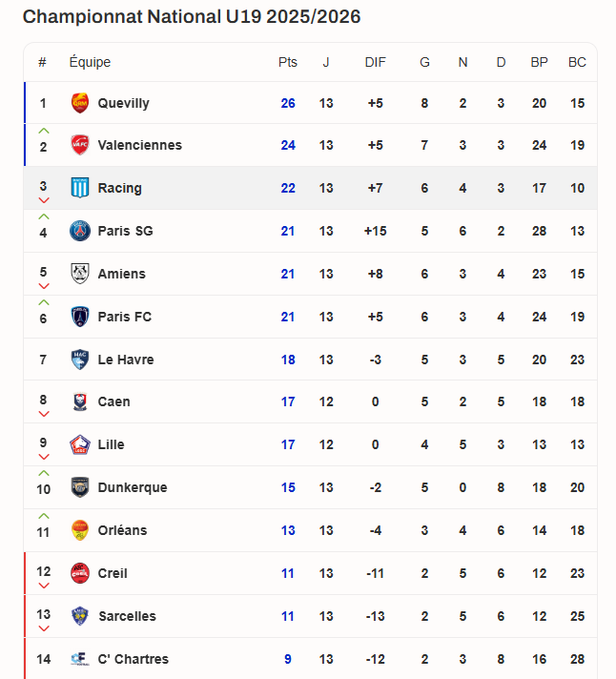The image size is (616, 679).
Task: Click the Caen club crest icon
Action: pyautogui.click(x=80, y=401)
